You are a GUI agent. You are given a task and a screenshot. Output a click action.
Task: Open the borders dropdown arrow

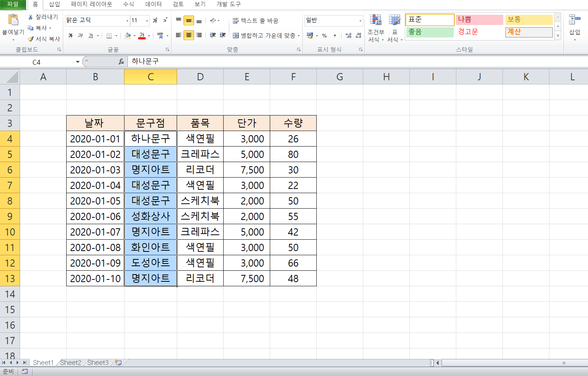(x=116, y=36)
